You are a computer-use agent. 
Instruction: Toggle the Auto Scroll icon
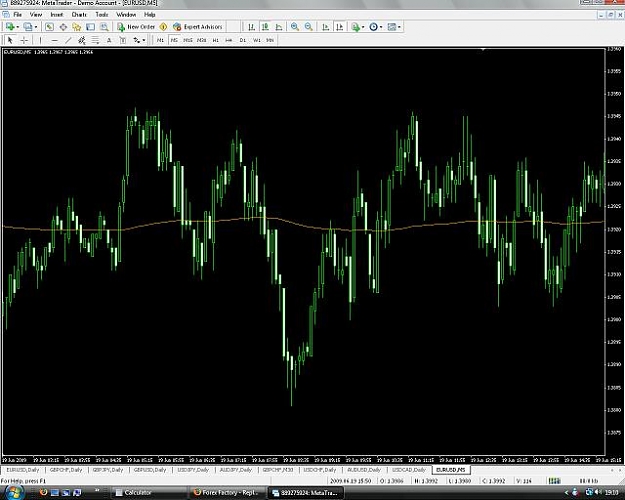click(x=326, y=27)
